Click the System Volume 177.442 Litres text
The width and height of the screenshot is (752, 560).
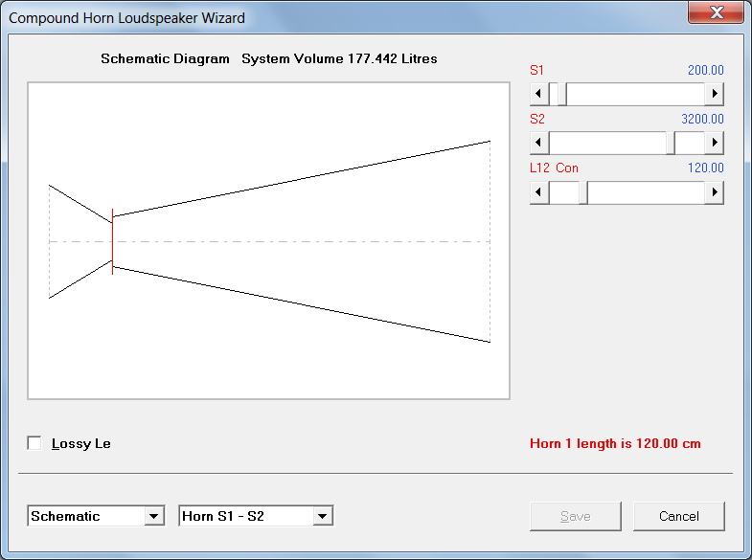pos(339,59)
